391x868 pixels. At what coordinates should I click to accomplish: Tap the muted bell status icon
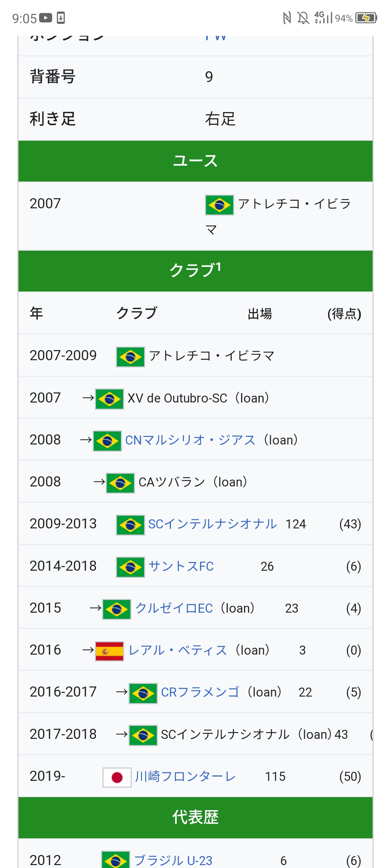coord(303,18)
